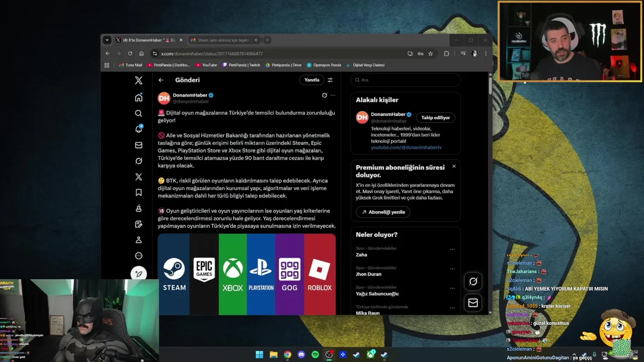Go back with the Gönderi arrow
This screenshot has height=362, width=644.
161,80
